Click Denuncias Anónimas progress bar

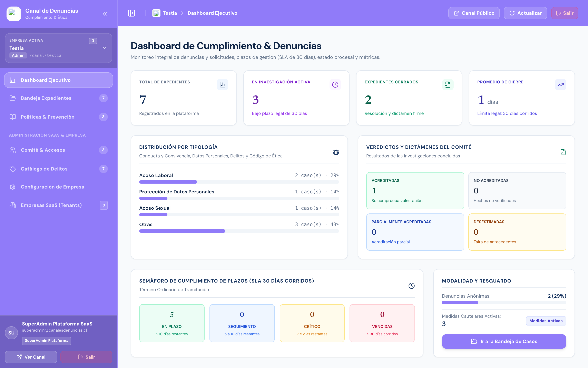[x=504, y=303]
